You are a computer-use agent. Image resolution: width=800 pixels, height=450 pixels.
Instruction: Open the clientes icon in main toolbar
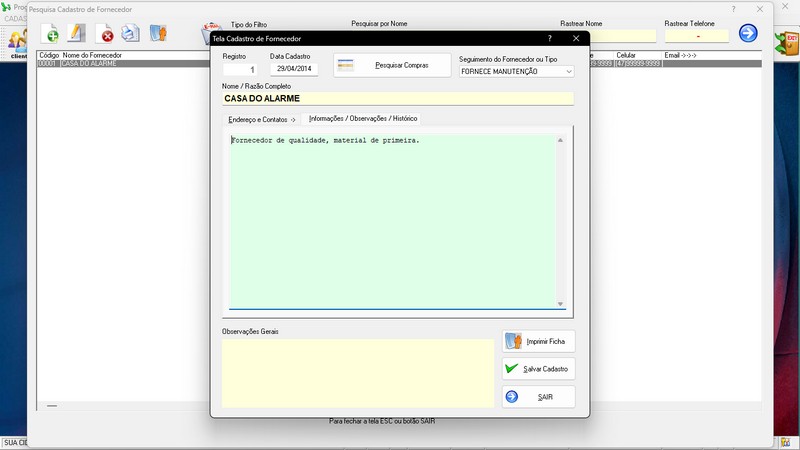(x=18, y=43)
